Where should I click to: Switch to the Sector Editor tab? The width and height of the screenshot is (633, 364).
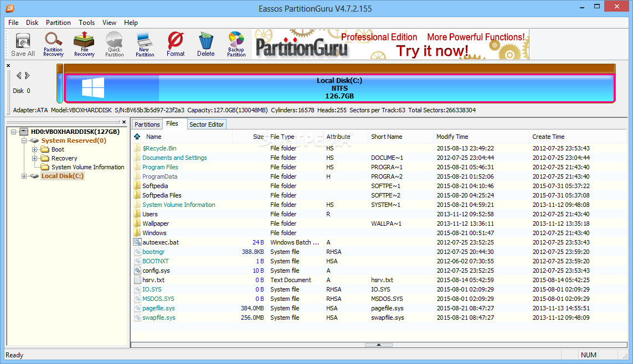point(207,124)
